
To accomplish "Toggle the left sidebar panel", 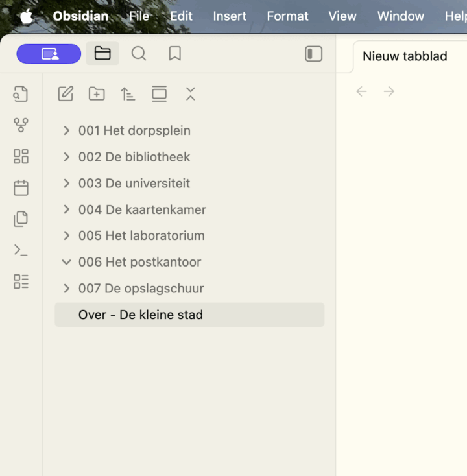I will tap(313, 54).
